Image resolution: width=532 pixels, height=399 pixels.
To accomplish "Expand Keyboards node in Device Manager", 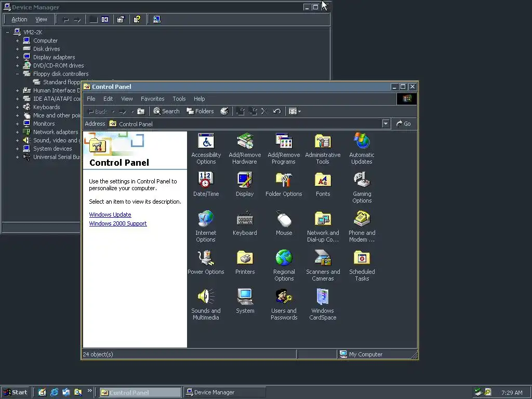I will click(17, 107).
